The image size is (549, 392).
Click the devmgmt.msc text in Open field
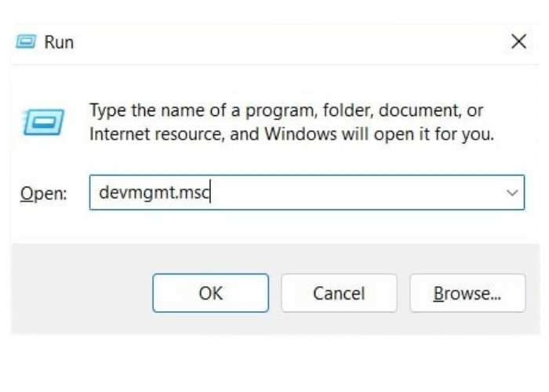pyautogui.click(x=155, y=193)
